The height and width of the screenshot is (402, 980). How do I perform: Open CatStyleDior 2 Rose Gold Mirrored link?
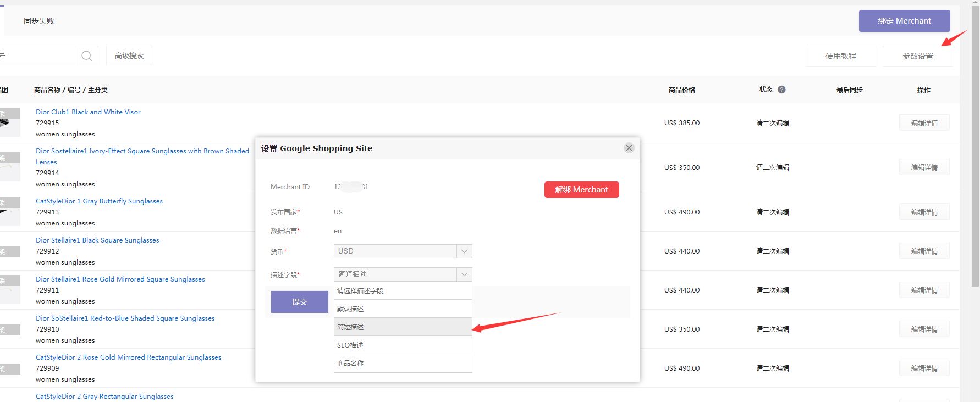pos(128,357)
